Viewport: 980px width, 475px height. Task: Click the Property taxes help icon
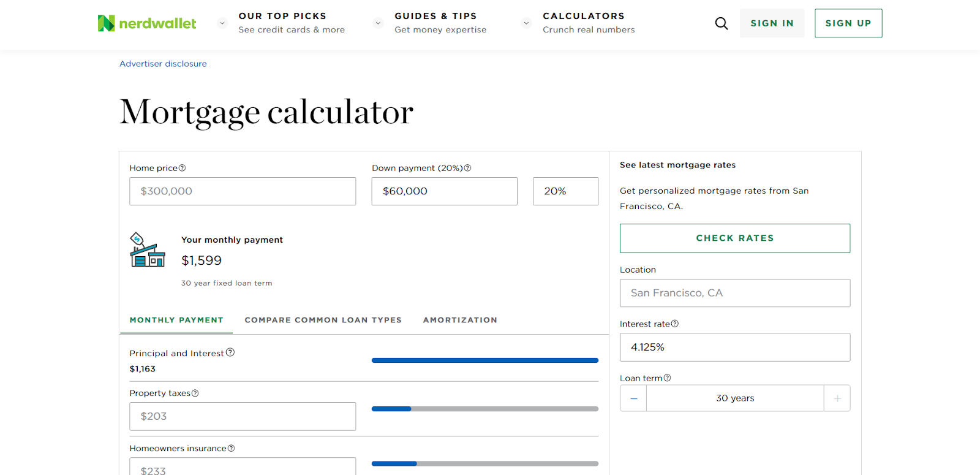(195, 393)
